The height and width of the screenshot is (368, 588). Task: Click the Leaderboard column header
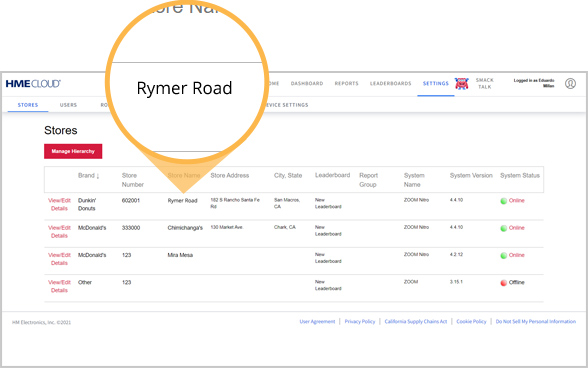(x=332, y=175)
